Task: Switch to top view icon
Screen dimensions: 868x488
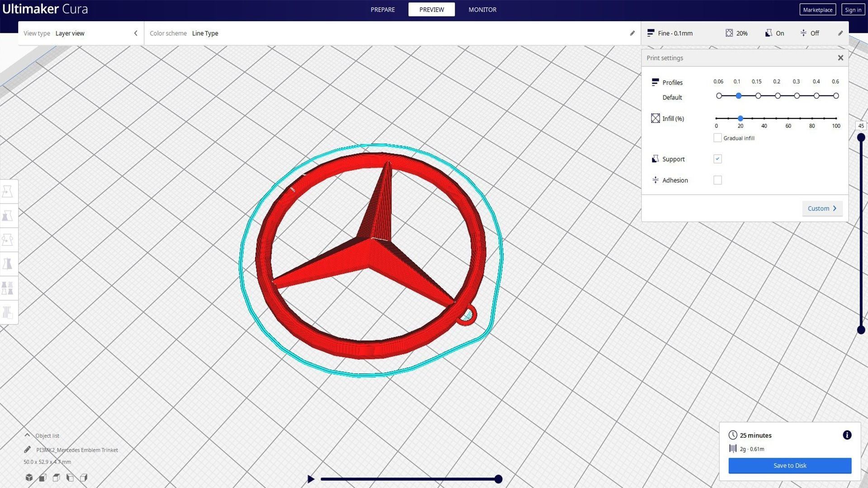Action: pos(56,478)
